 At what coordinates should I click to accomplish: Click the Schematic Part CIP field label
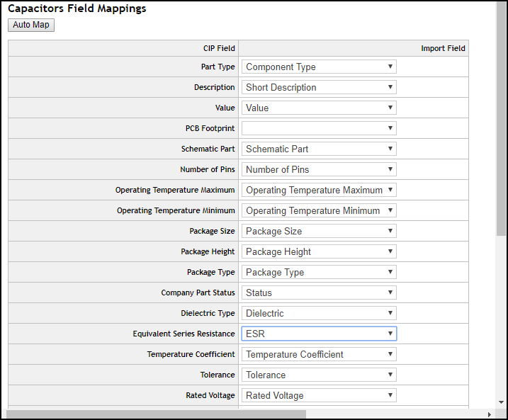click(x=208, y=149)
